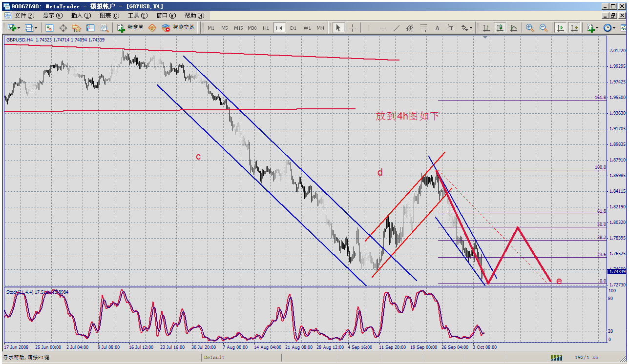Select the Fibonacci retracement tool
This screenshot has height=364, width=629.
point(423,28)
